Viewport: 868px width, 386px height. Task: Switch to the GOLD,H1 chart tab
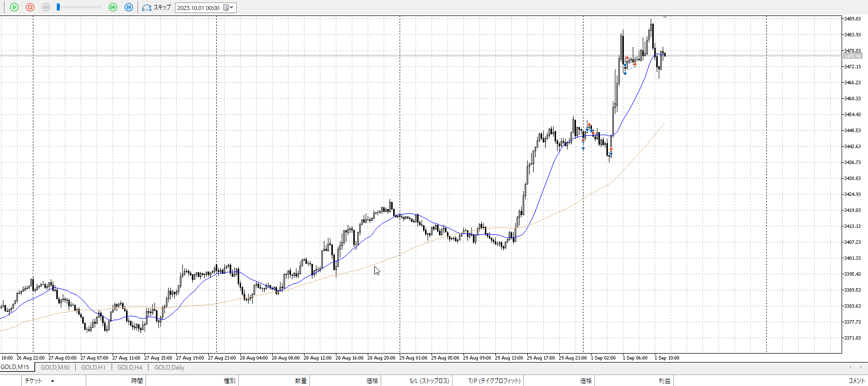93,368
